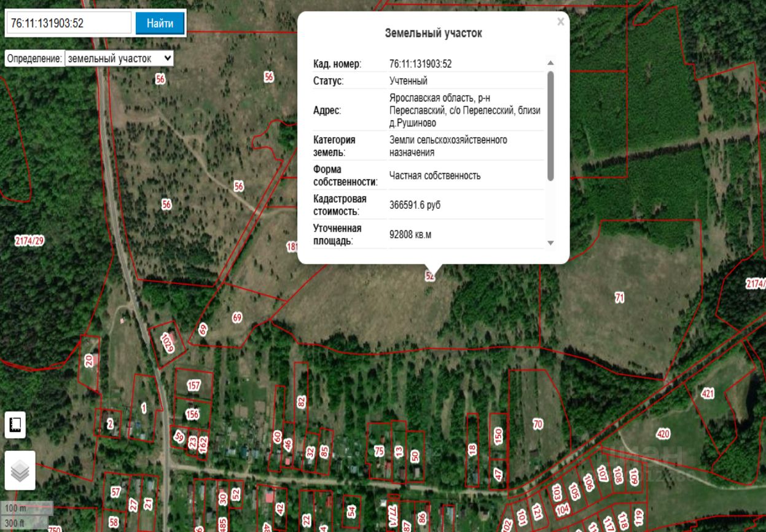
Task: Close the Земельный участок popup
Action: tap(560, 22)
